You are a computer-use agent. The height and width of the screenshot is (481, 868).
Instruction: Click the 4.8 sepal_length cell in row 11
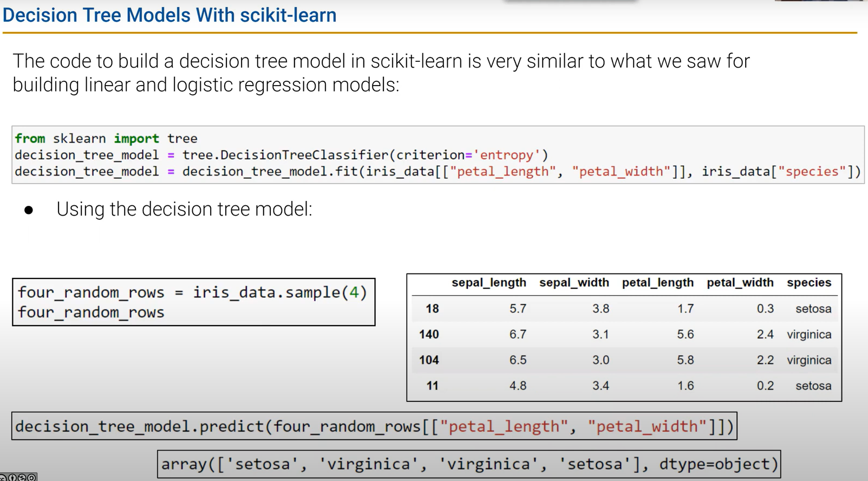[517, 386]
